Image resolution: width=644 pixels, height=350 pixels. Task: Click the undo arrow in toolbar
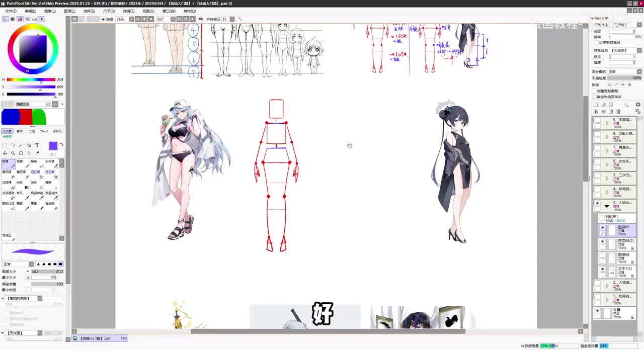pos(74,19)
